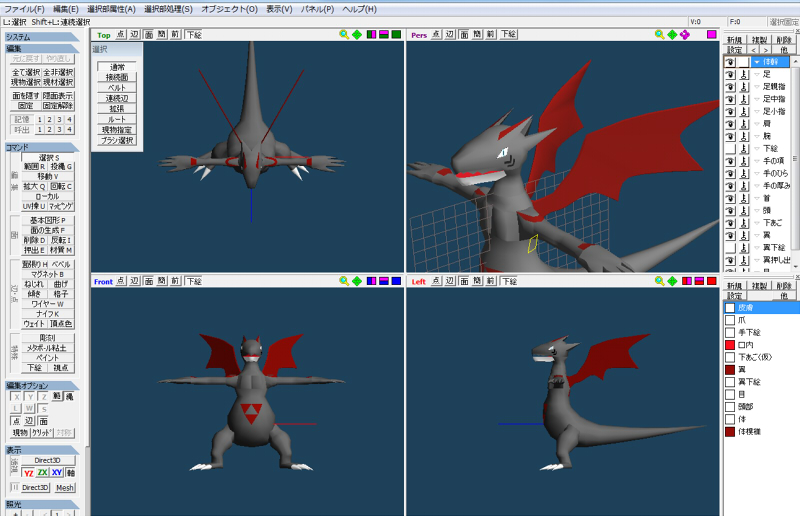Toggle lock icon for 首 object

(743, 198)
